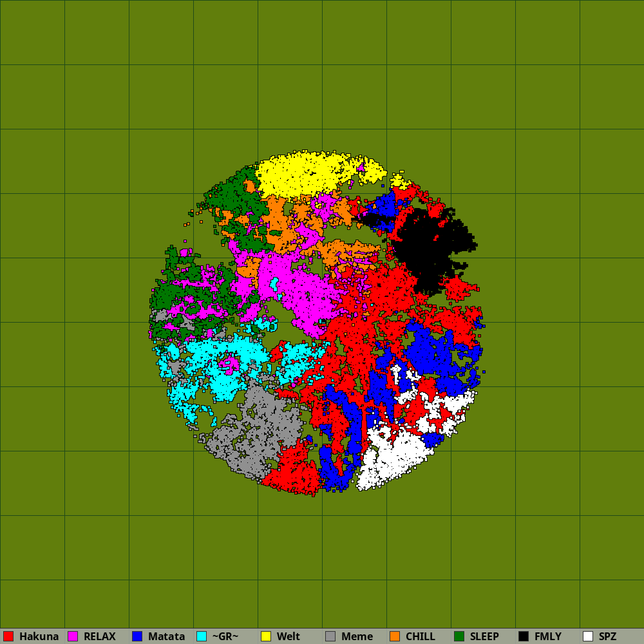Click the green SLEEP legend swatch
Screen dimensions: 644x644
pyautogui.click(x=459, y=636)
